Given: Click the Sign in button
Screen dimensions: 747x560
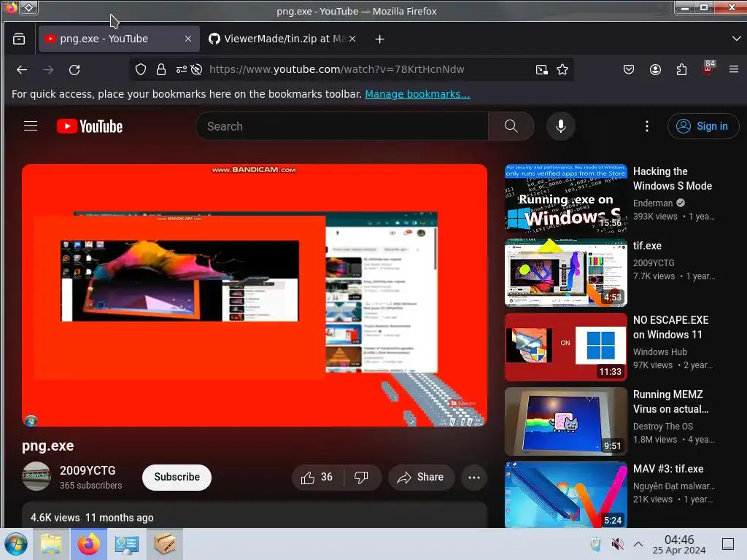Looking at the screenshot, I should tap(703, 126).
